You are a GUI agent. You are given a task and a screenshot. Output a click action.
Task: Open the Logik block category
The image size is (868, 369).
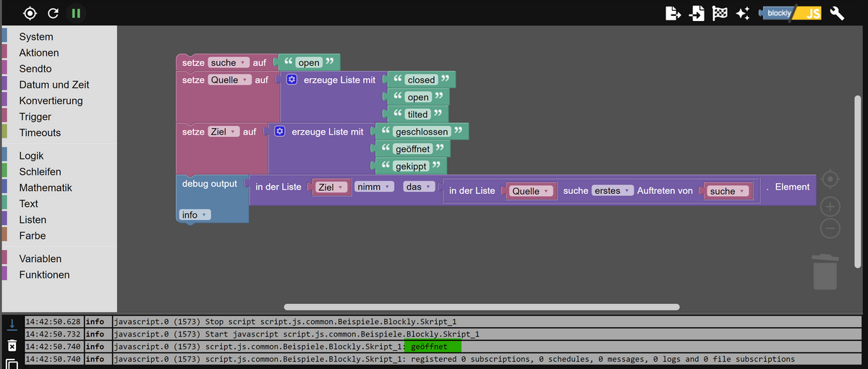(x=32, y=156)
